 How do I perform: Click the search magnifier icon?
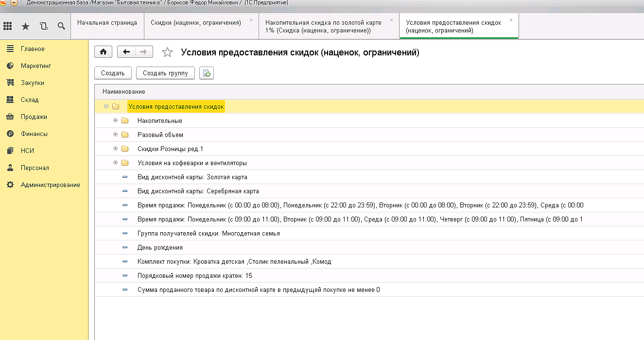(61, 26)
